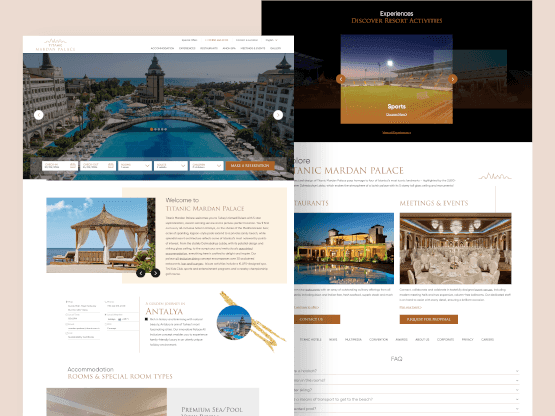The image size is (555, 416).
Task: Open the Sports experience card
Action: click(x=396, y=79)
